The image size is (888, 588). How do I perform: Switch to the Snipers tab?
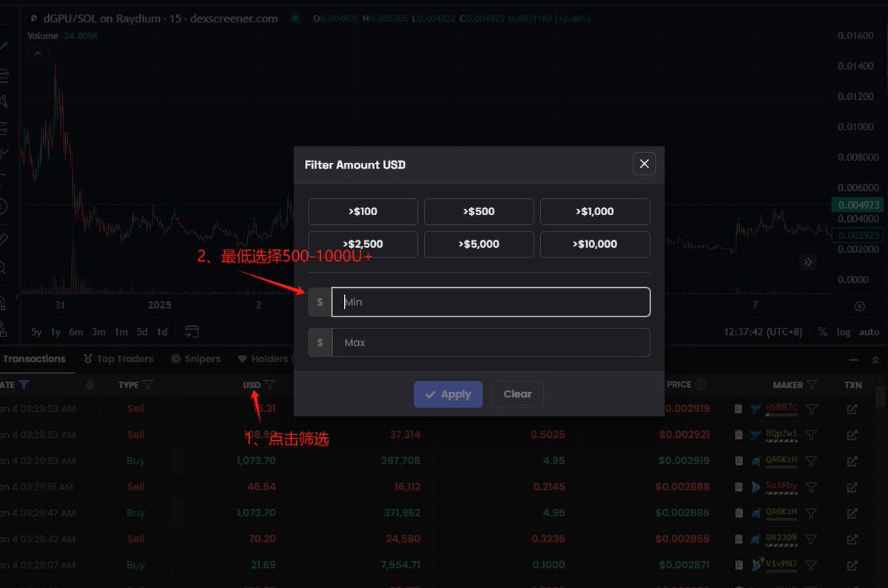pyautogui.click(x=196, y=359)
